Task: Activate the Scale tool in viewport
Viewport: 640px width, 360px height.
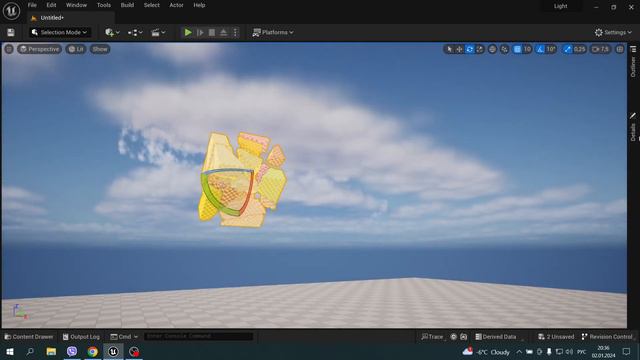Action: (480, 49)
